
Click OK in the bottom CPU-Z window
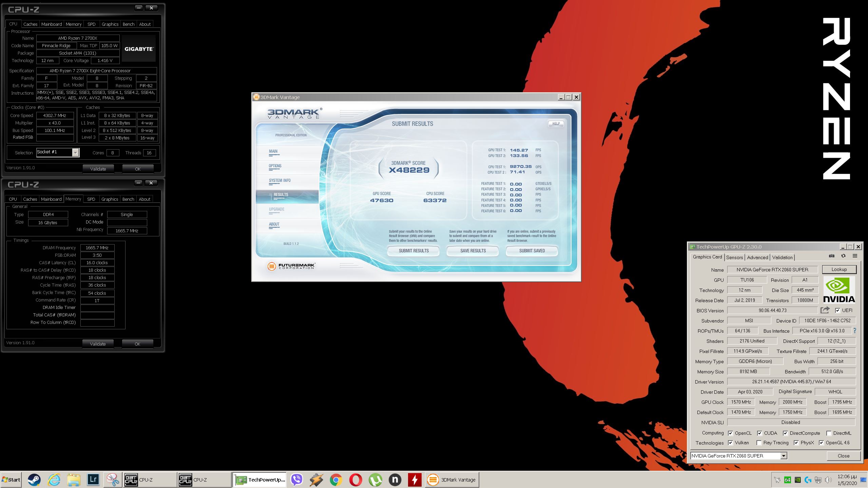point(137,344)
